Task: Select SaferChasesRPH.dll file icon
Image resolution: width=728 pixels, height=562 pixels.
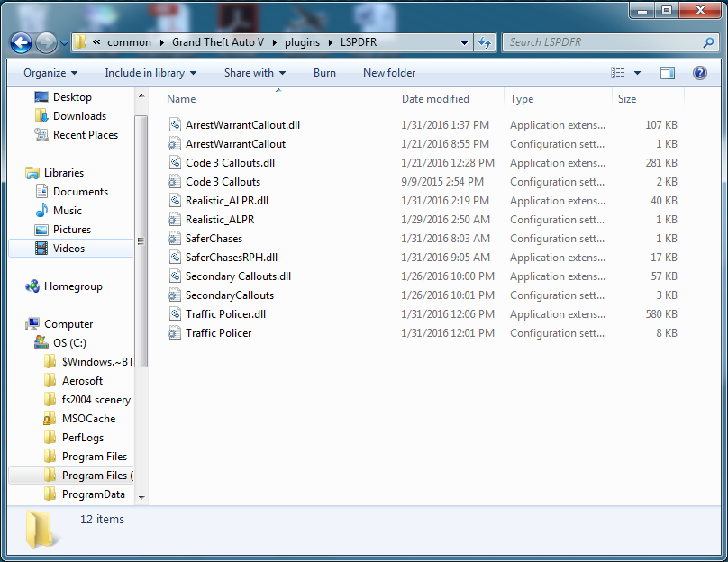Action: coord(175,258)
